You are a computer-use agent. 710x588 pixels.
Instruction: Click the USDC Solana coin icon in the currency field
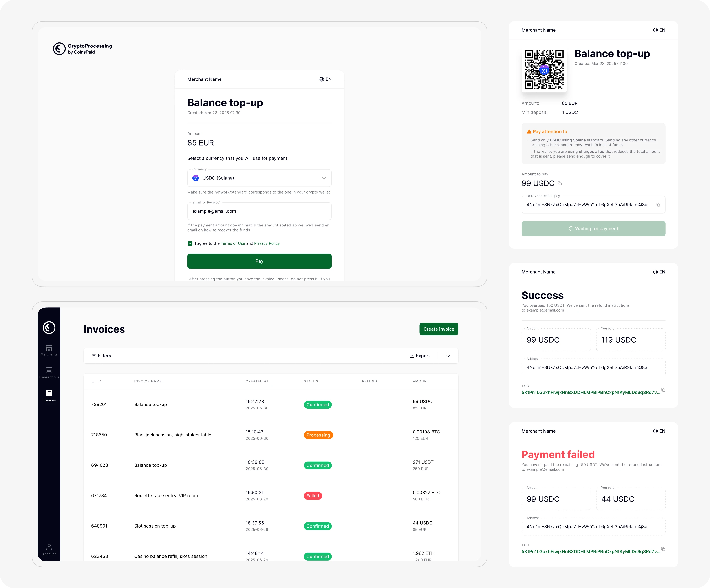pos(195,178)
